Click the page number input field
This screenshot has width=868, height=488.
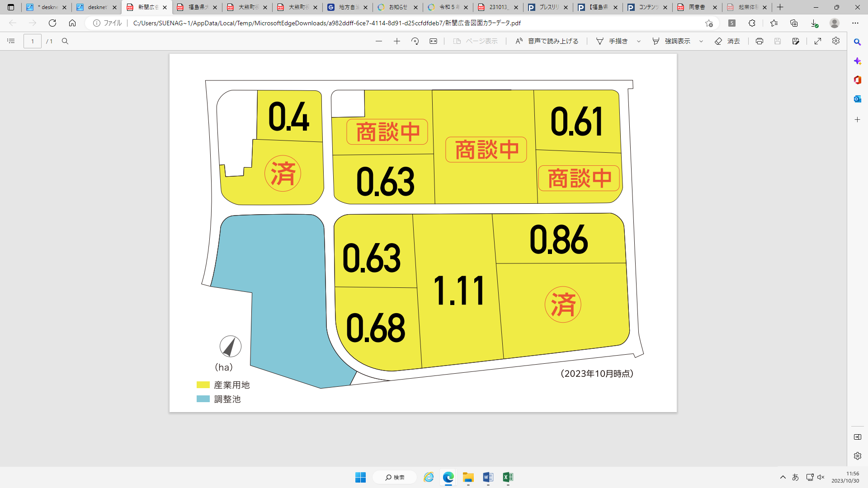(33, 41)
